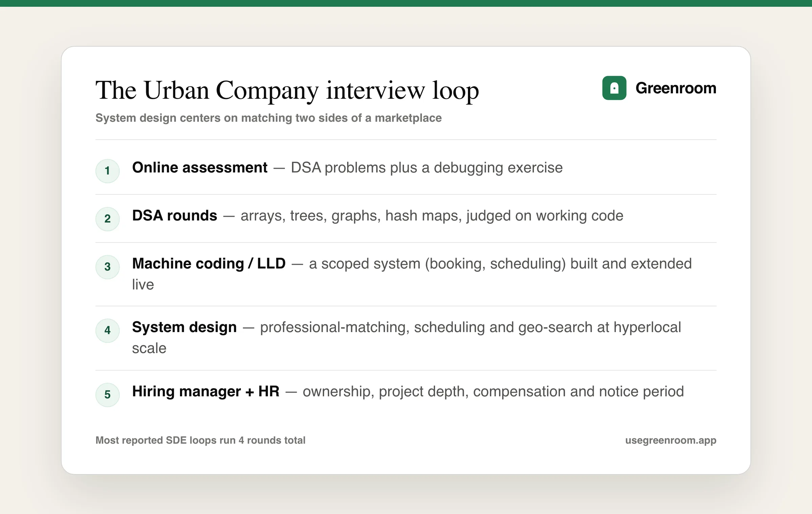The image size is (812, 514).
Task: Click footer note "Most reported SDE loops run 4 rounds total"
Action: 200,440
